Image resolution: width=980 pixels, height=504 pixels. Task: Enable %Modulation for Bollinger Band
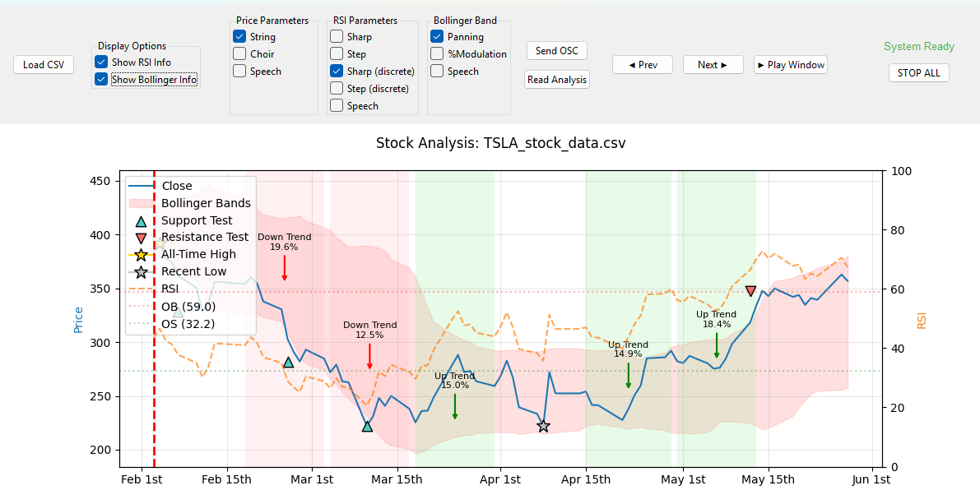(437, 54)
